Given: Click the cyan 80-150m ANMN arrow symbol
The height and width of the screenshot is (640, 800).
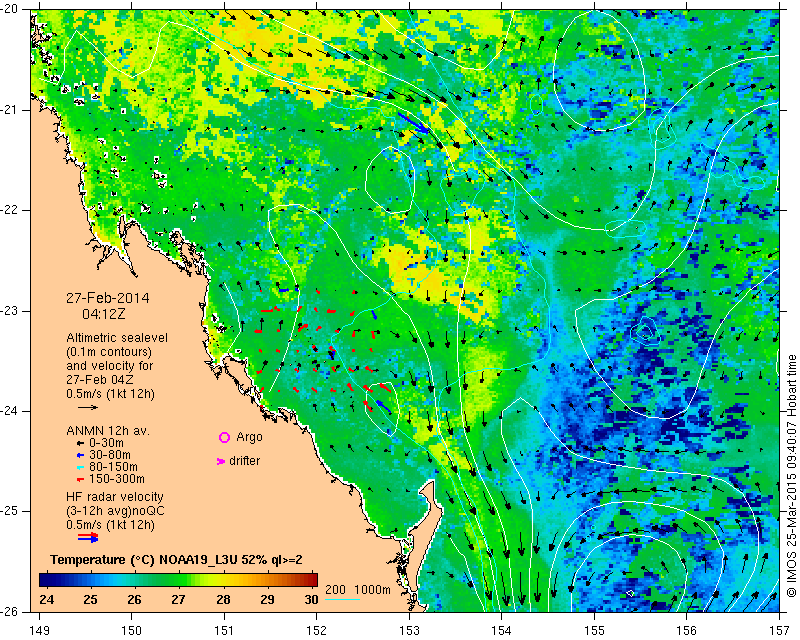Looking at the screenshot, I should click(80, 467).
